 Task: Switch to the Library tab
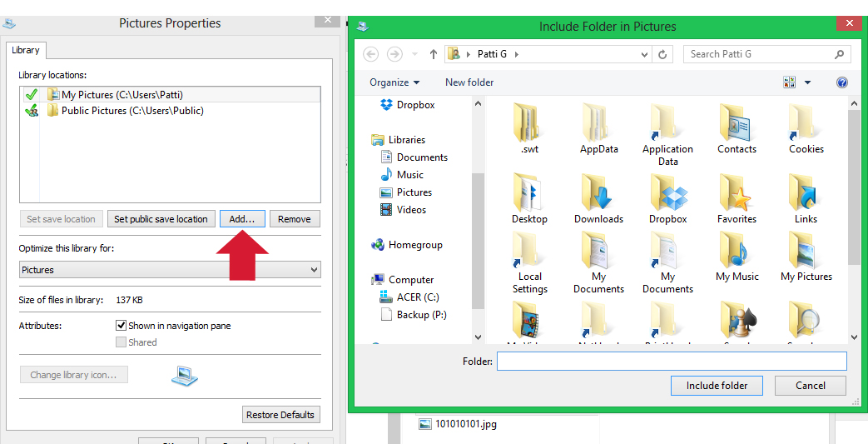tap(25, 50)
